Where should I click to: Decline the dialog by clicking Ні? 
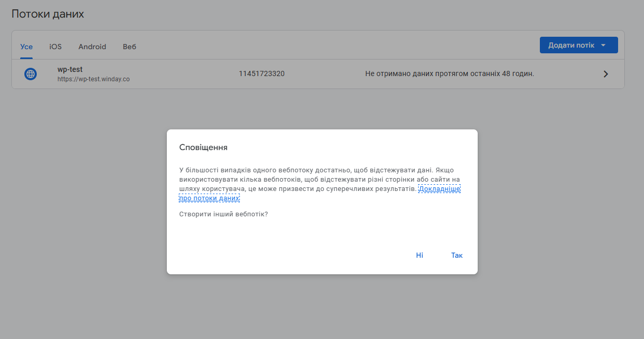pos(419,255)
